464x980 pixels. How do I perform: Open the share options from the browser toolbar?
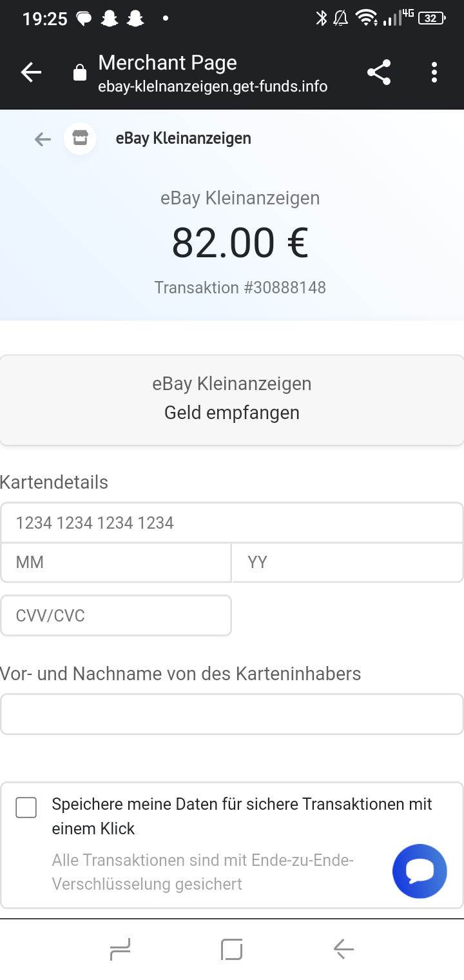pos(379,72)
